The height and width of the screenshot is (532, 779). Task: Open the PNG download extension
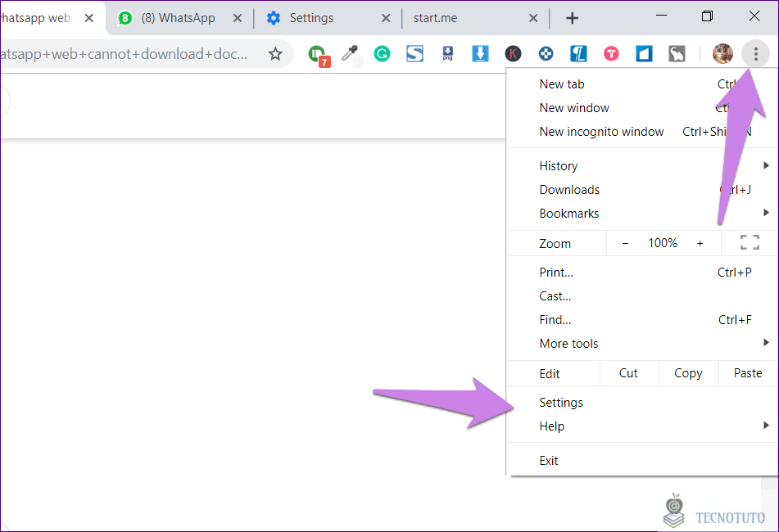click(447, 53)
